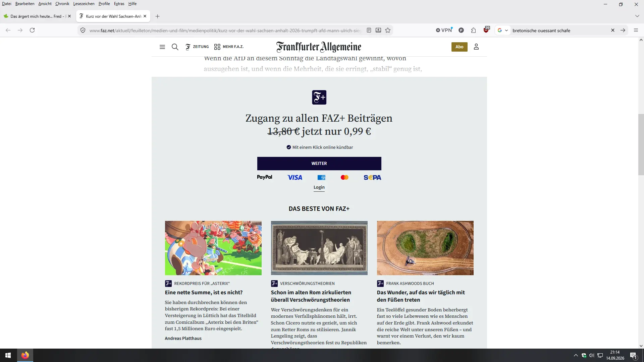The image size is (644, 362).
Task: Click the PayPal payment logo
Action: (x=265, y=177)
